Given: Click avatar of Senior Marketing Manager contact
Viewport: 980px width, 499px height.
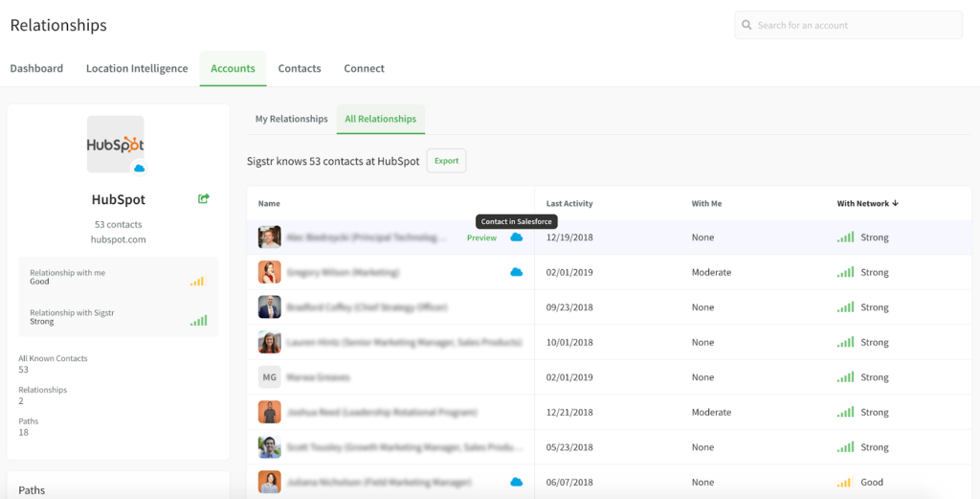Looking at the screenshot, I should coord(269,342).
